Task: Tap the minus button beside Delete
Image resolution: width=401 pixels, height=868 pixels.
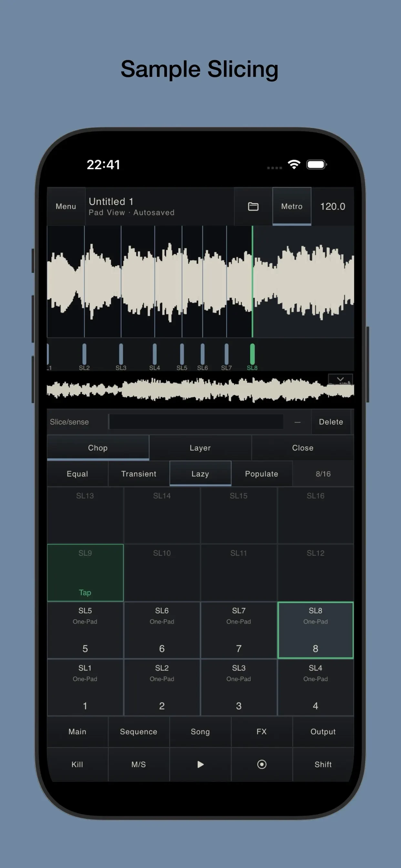Action: [297, 422]
